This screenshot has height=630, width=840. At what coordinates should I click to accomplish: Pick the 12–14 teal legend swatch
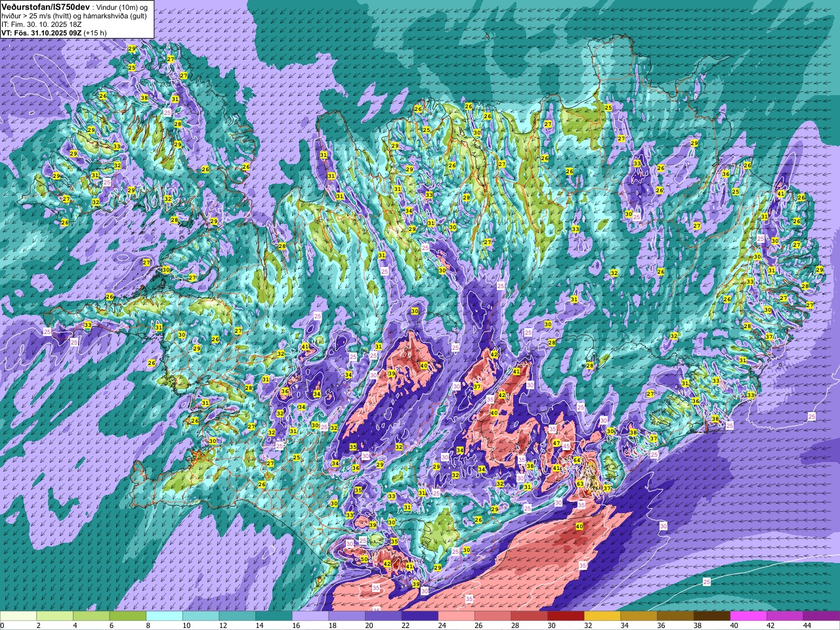pyautogui.click(x=238, y=616)
